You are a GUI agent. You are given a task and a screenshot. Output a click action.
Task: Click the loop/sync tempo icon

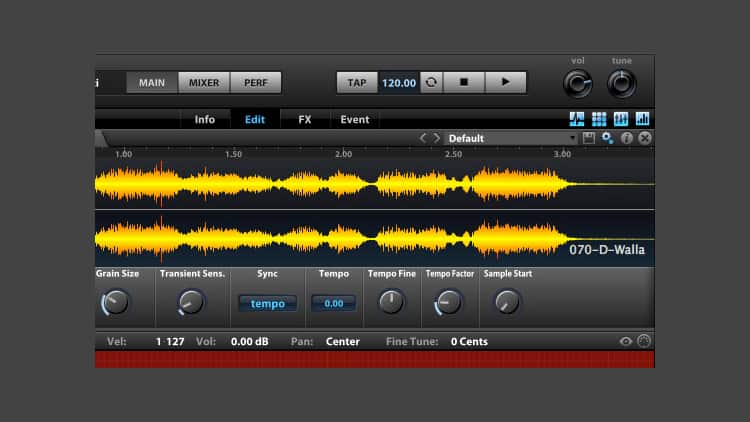431,82
